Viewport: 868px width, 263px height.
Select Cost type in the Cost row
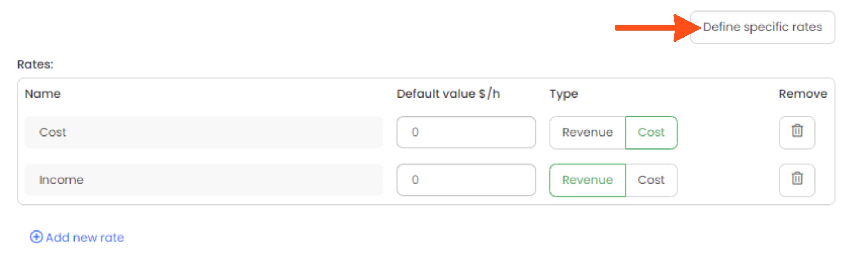[x=651, y=132]
